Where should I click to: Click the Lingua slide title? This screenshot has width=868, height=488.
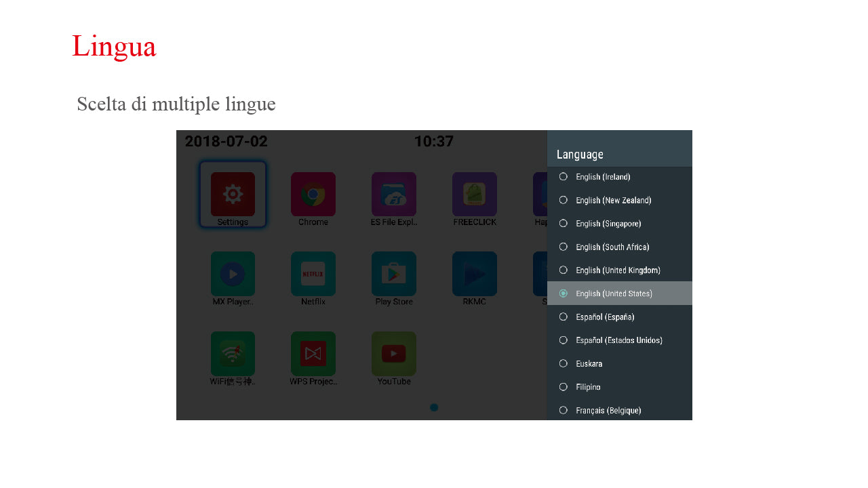point(114,47)
